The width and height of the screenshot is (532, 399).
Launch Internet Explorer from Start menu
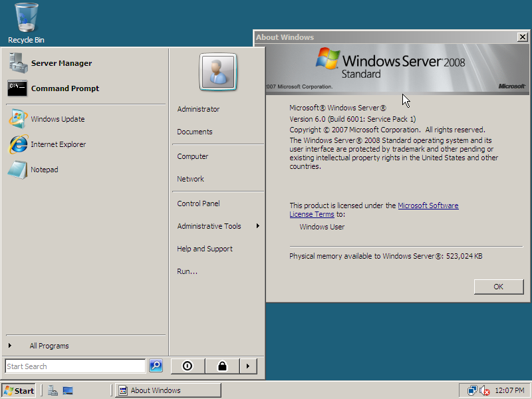[x=58, y=144]
